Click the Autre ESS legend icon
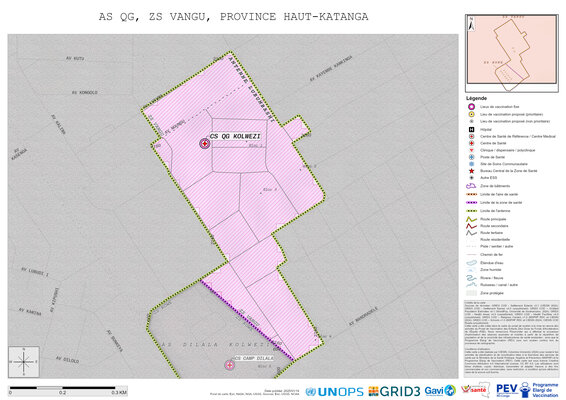 click(x=471, y=178)
